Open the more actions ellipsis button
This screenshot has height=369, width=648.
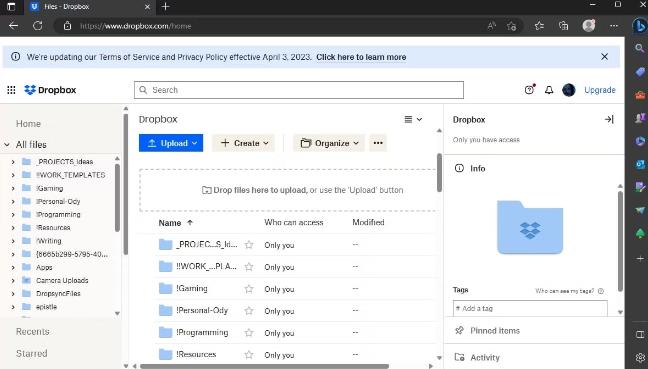pyautogui.click(x=378, y=143)
